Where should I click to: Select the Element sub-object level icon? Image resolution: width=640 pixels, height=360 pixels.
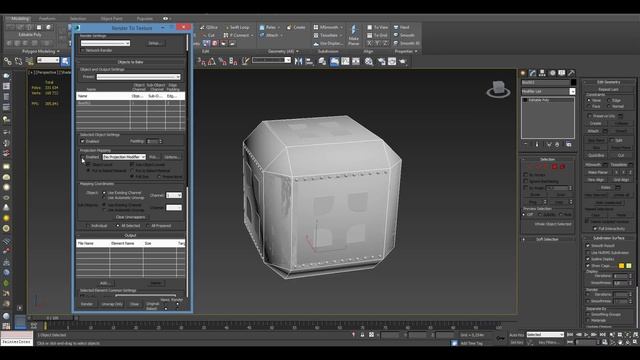[x=562, y=167]
